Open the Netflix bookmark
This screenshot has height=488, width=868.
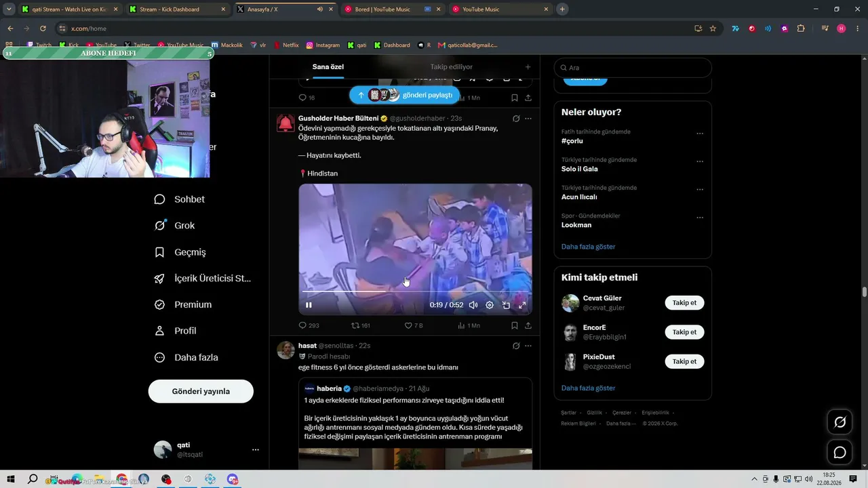coord(286,45)
